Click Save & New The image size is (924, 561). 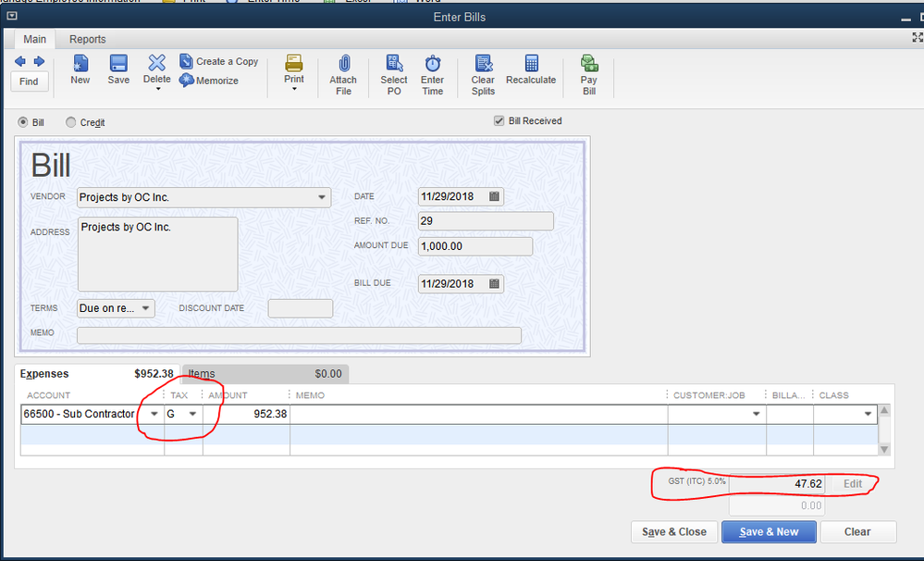coord(769,531)
